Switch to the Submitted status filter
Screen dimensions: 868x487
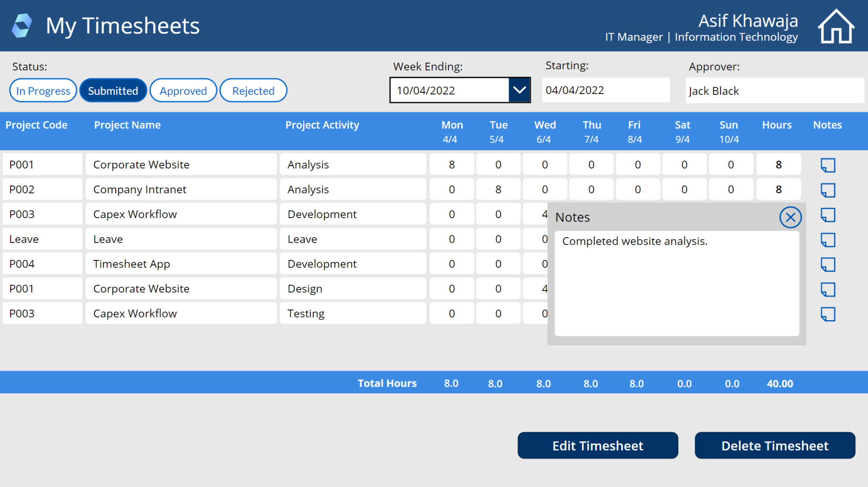point(113,90)
